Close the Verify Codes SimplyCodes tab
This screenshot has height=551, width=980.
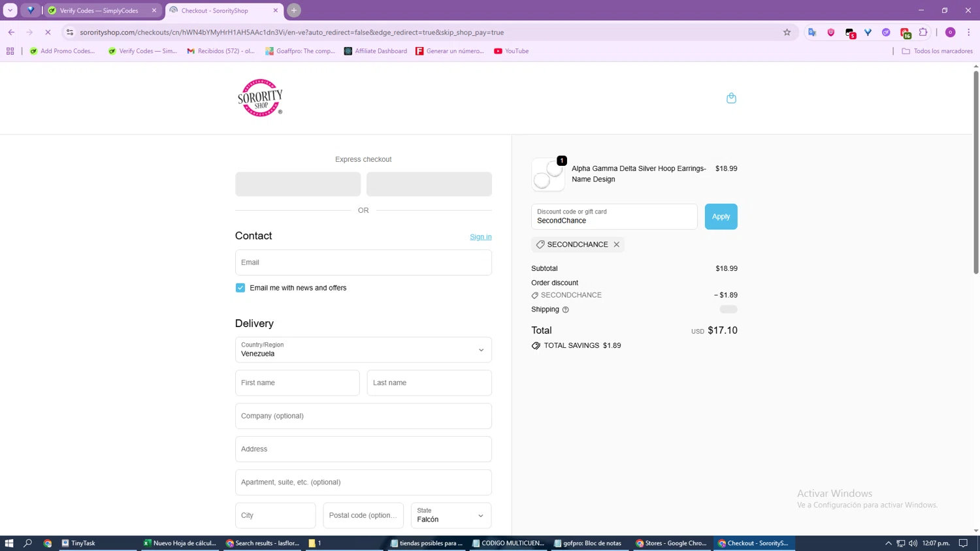coord(154,10)
